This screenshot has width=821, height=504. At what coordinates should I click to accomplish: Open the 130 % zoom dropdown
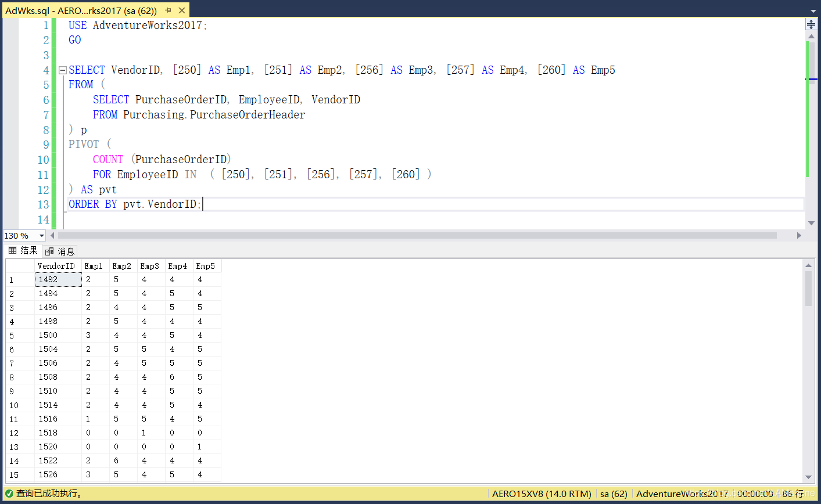(41, 236)
